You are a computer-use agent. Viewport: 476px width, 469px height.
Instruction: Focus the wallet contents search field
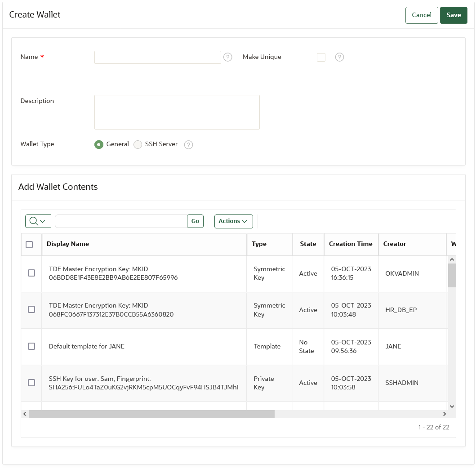click(x=121, y=221)
